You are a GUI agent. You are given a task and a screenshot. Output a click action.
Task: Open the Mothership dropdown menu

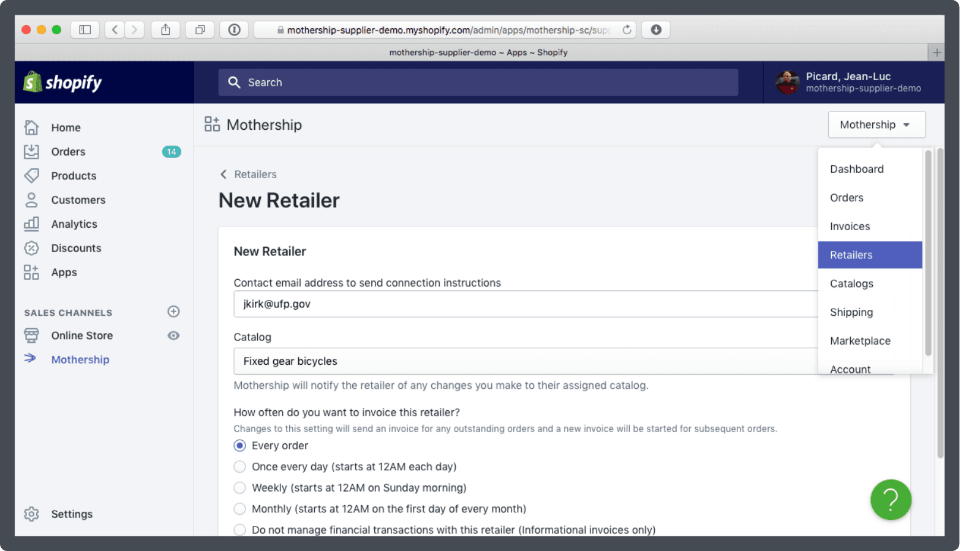coord(876,124)
